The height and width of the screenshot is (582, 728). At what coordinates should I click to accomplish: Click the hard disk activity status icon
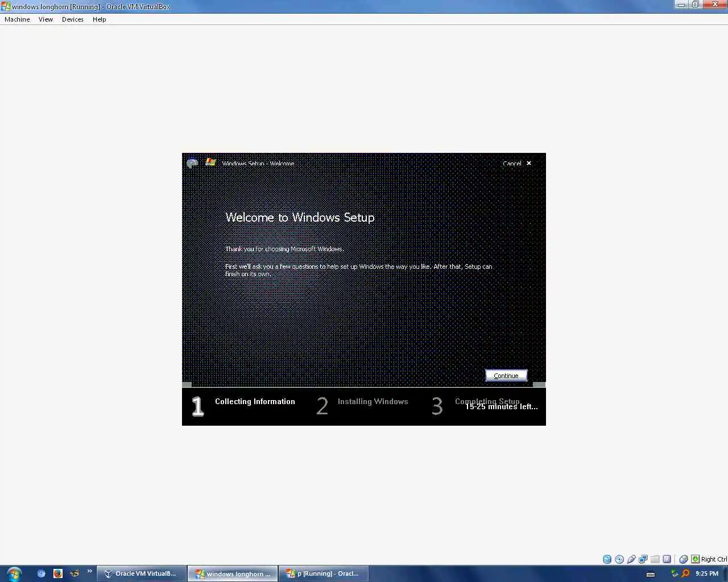coord(607,559)
